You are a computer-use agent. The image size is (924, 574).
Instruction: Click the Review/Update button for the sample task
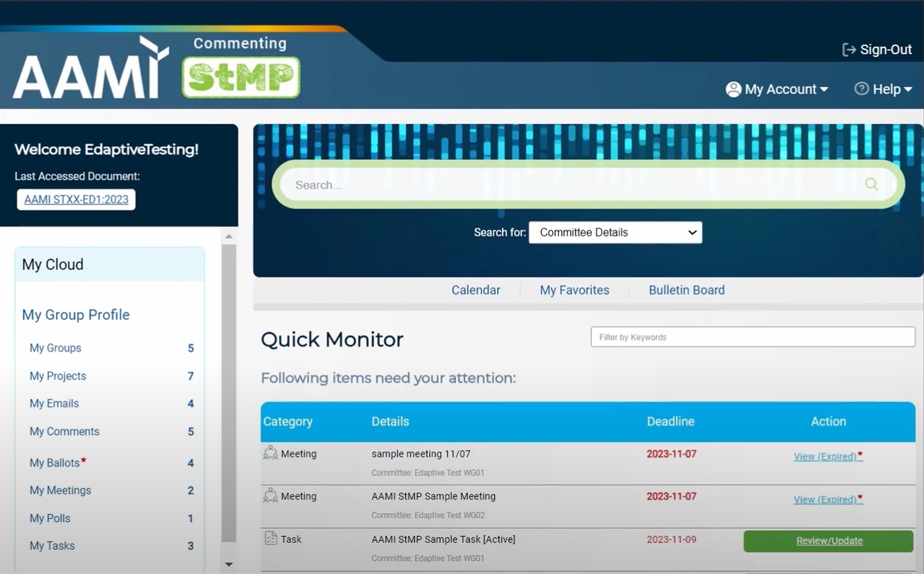tap(828, 541)
